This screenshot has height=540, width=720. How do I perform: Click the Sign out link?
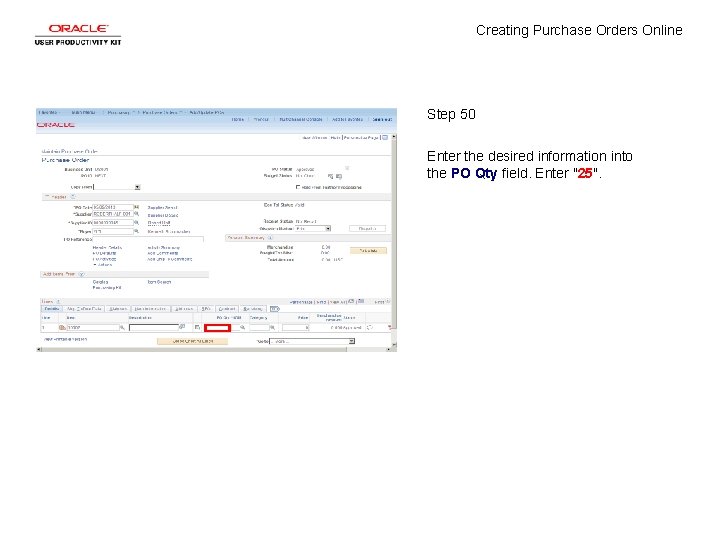coord(382,119)
